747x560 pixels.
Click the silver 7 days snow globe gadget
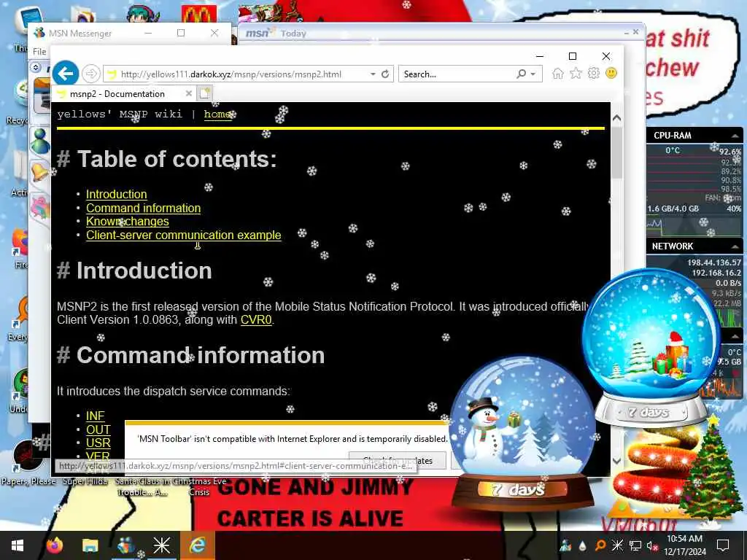click(x=651, y=346)
